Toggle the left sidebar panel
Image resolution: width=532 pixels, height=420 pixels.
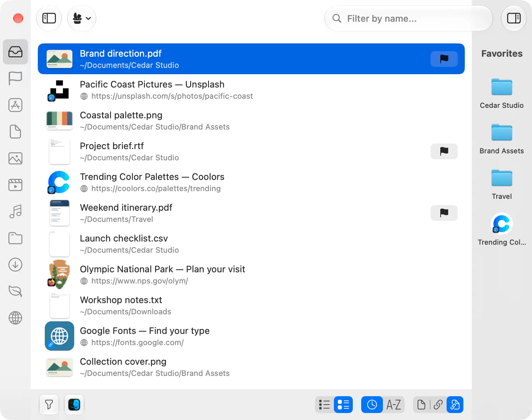click(49, 18)
